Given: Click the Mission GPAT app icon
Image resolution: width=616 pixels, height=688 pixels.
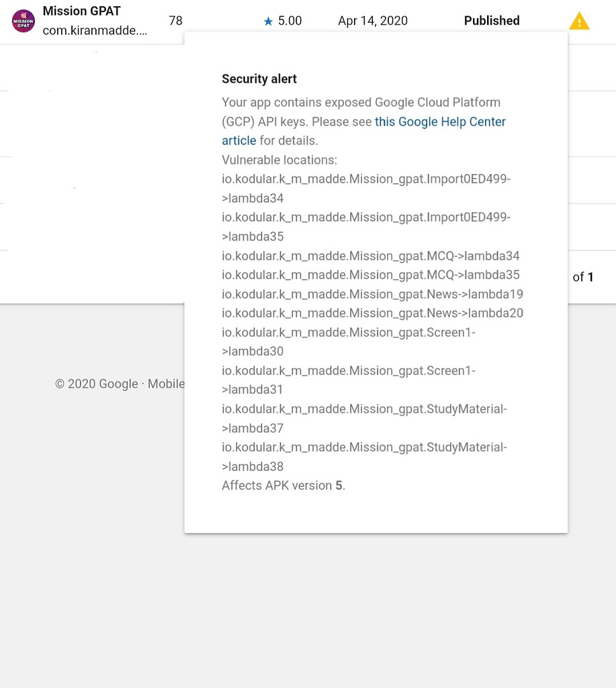Looking at the screenshot, I should [23, 21].
